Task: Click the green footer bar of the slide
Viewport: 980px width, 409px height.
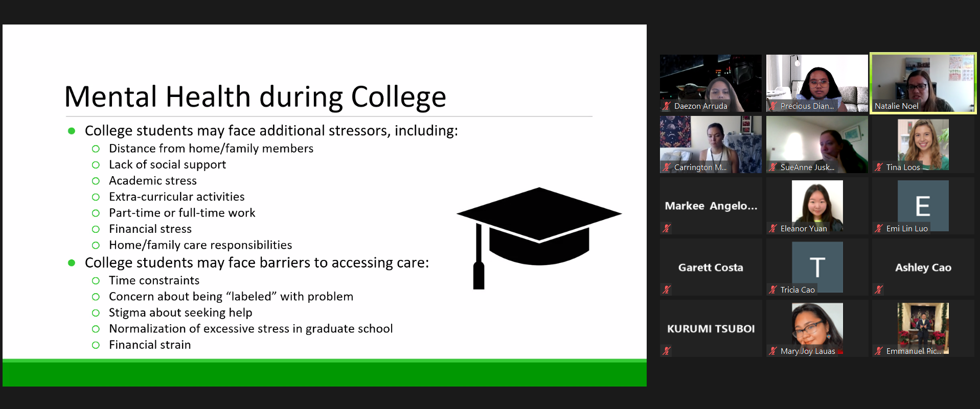Action: (324, 373)
